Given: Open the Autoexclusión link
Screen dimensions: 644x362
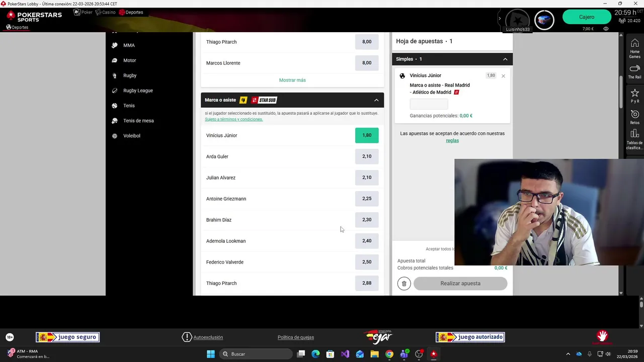Looking at the screenshot, I should pyautogui.click(x=208, y=337).
